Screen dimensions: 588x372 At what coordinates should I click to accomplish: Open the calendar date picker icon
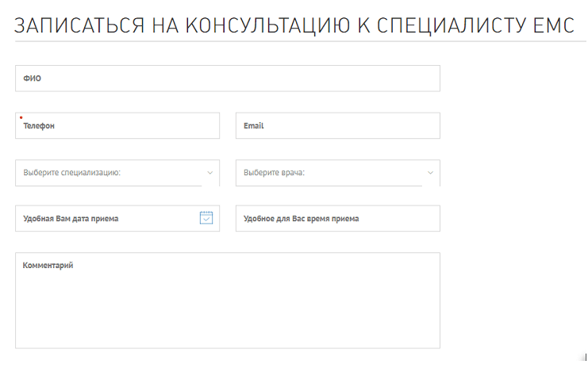click(x=206, y=218)
